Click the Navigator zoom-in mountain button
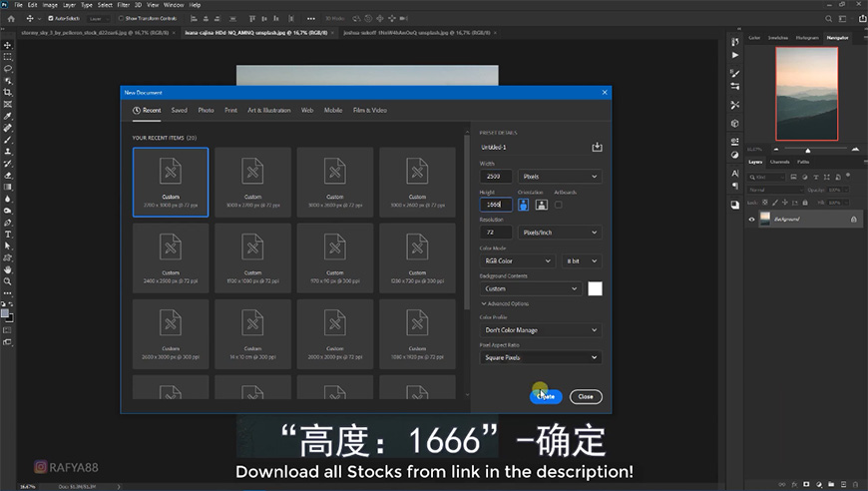 click(x=855, y=150)
